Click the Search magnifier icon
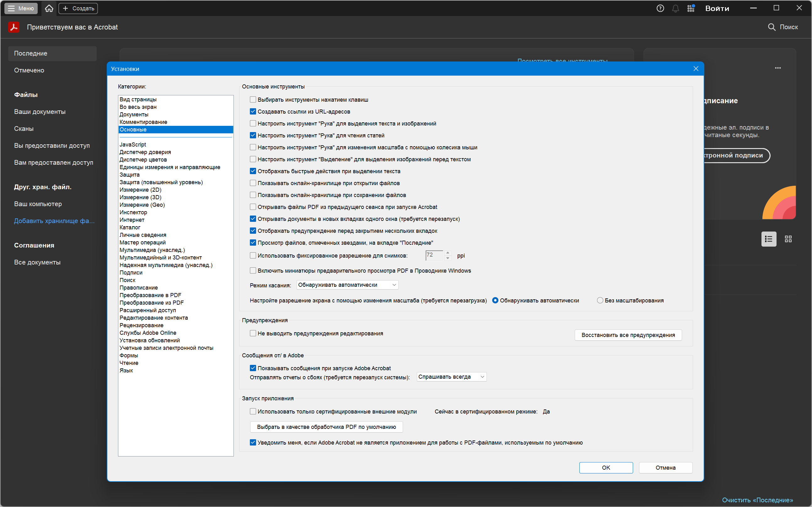812x507 pixels. 772,27
